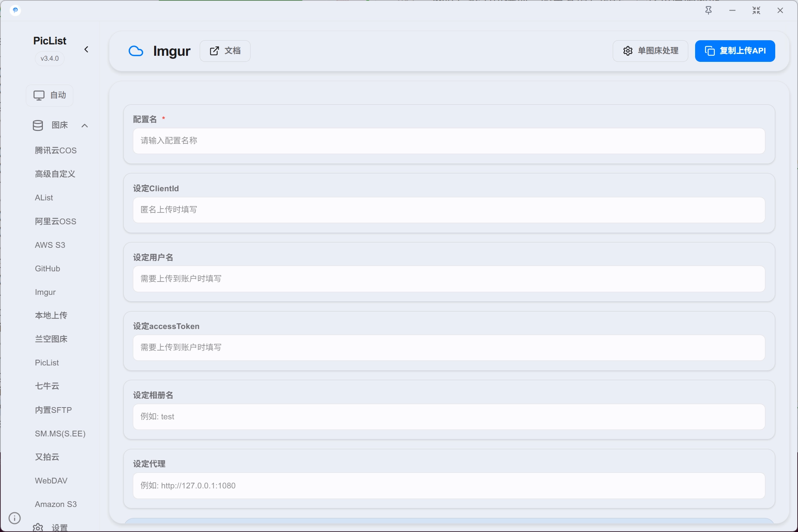Select GitHub in the sidebar

point(47,269)
